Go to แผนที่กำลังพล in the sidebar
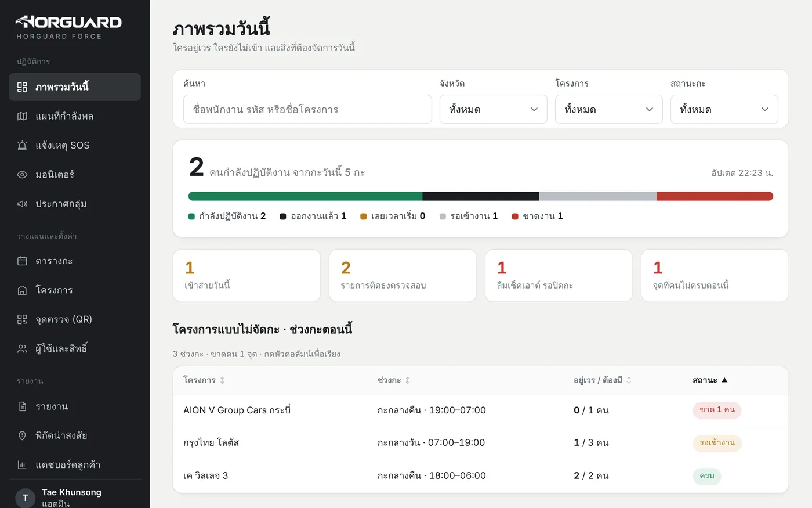Screen dimensions: 812x508 point(75,116)
